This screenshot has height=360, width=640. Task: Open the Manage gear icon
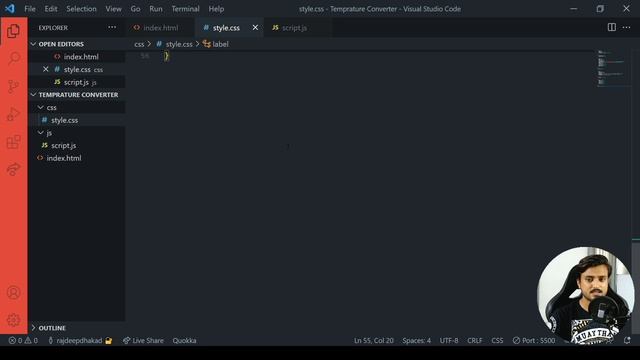pyautogui.click(x=13, y=320)
